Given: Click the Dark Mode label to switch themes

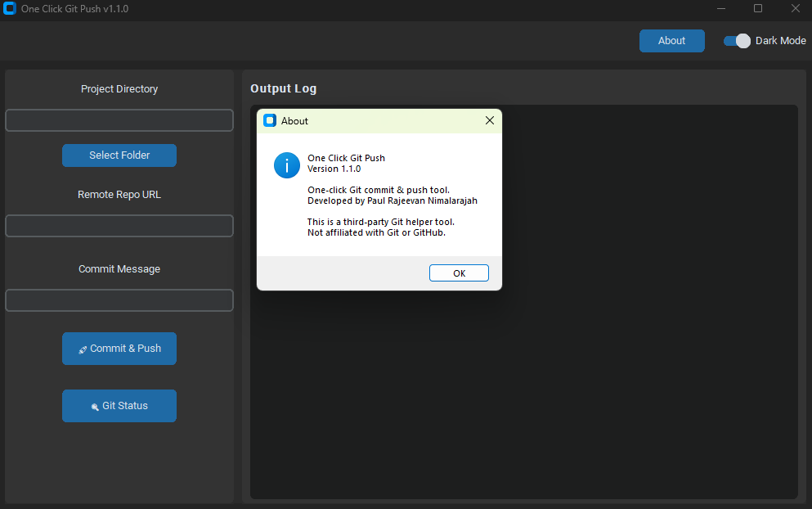Looking at the screenshot, I should [779, 40].
